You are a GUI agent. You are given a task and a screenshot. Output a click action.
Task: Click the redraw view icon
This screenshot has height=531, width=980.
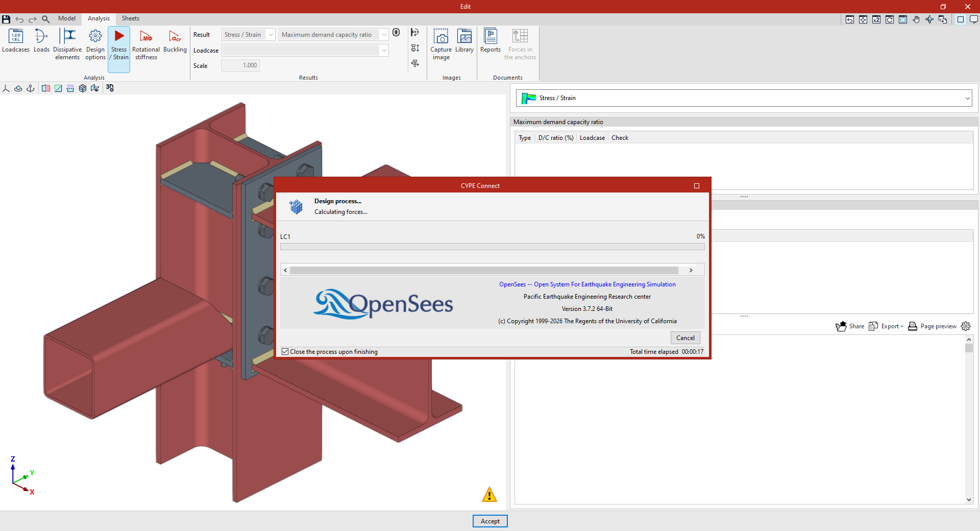[890, 19]
